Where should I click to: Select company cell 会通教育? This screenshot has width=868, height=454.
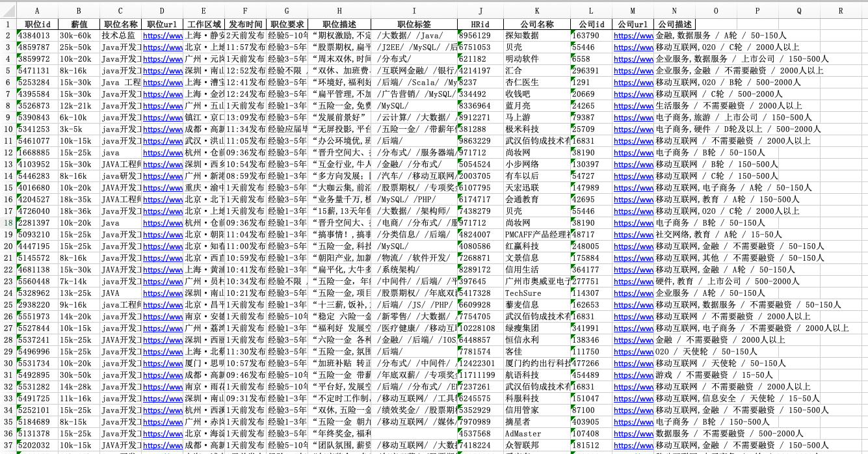tap(536, 200)
